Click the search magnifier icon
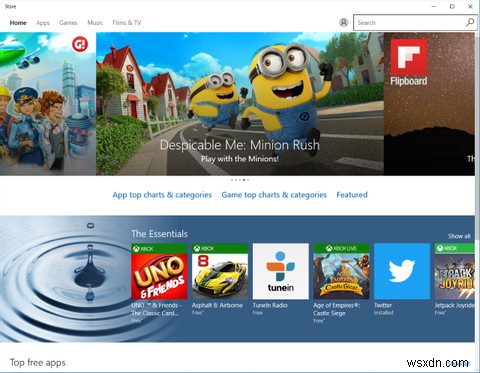 [x=470, y=22]
